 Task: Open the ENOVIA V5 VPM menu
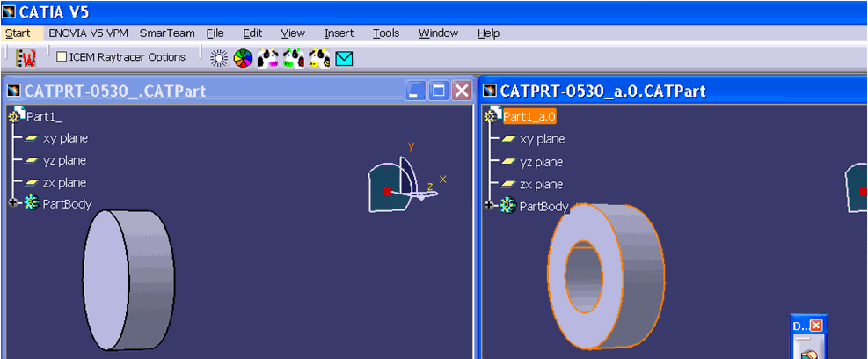point(89,33)
